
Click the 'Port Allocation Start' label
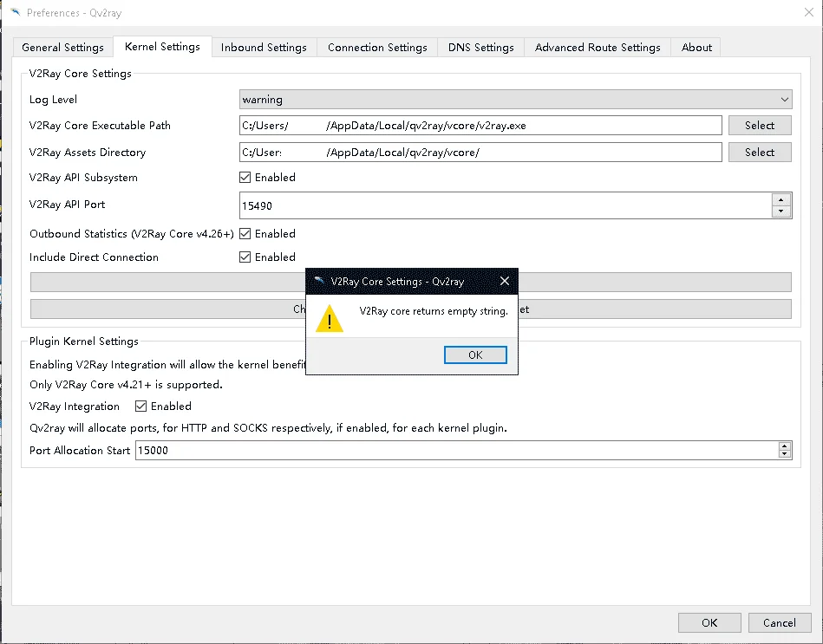(80, 451)
